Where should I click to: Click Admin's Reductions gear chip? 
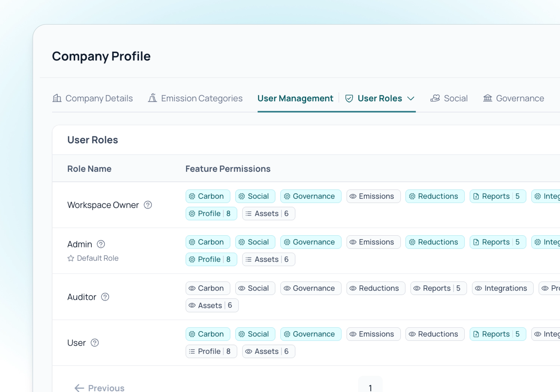tap(435, 242)
